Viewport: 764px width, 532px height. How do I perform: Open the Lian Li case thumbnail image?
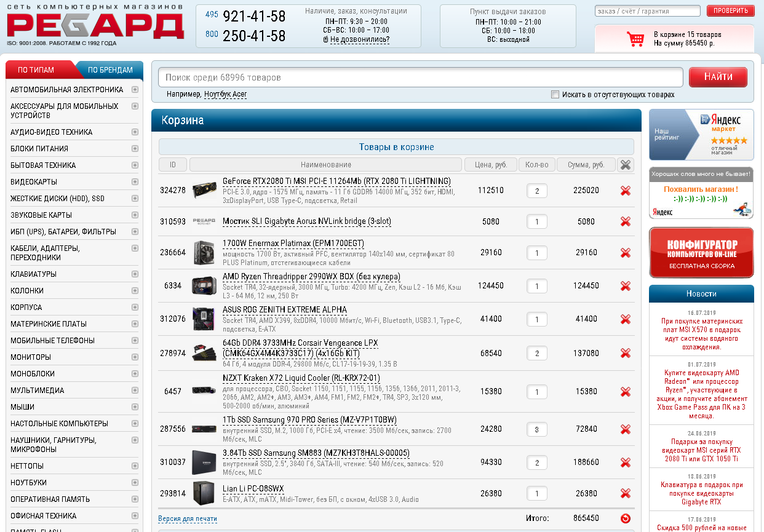point(204,493)
